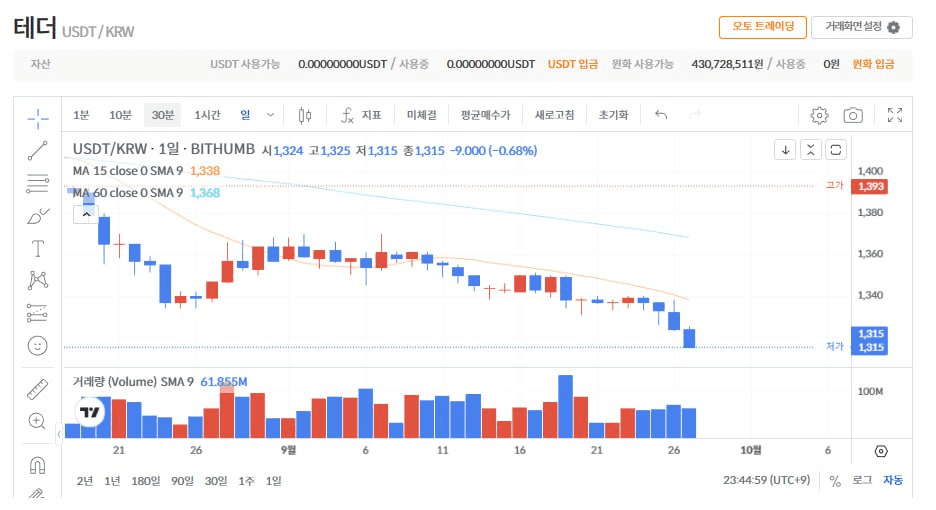Viewport: 936px width, 510px height.
Task: Click the redo arrow in chart toolbar
Action: coord(695,114)
